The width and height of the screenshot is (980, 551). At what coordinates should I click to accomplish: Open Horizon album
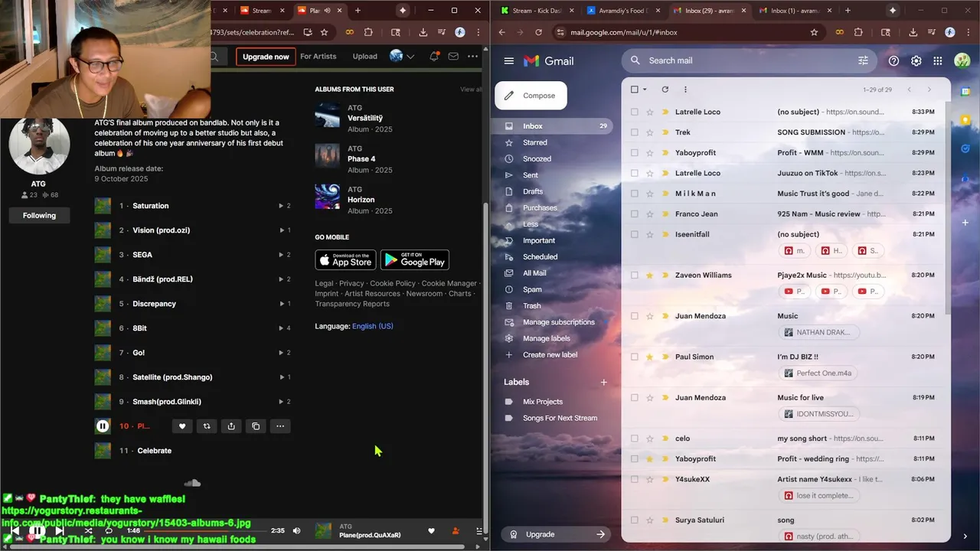(x=361, y=200)
